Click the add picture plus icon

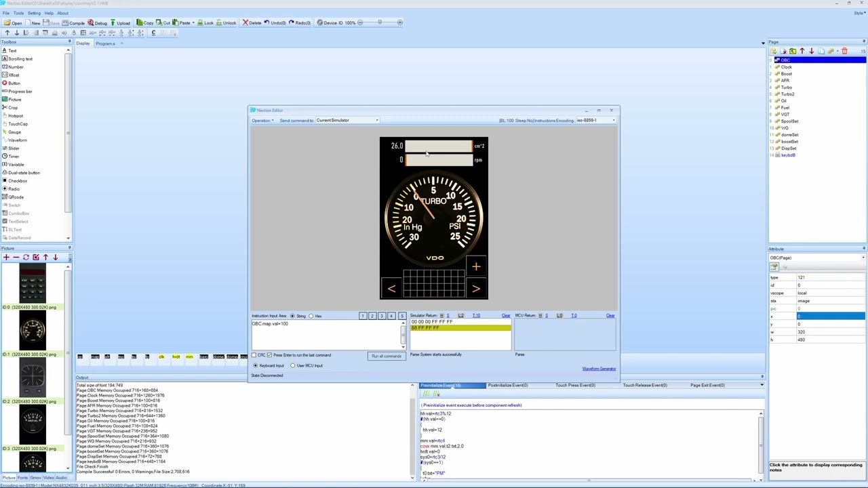pyautogui.click(x=6, y=258)
